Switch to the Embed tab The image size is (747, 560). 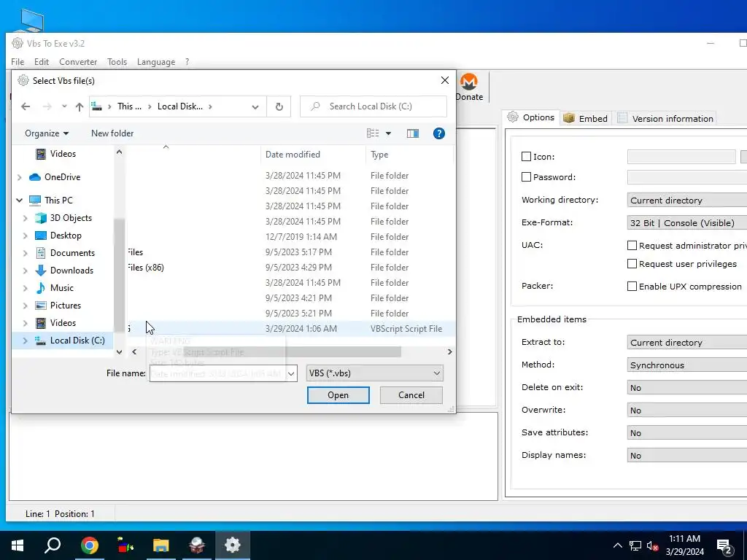coord(585,119)
